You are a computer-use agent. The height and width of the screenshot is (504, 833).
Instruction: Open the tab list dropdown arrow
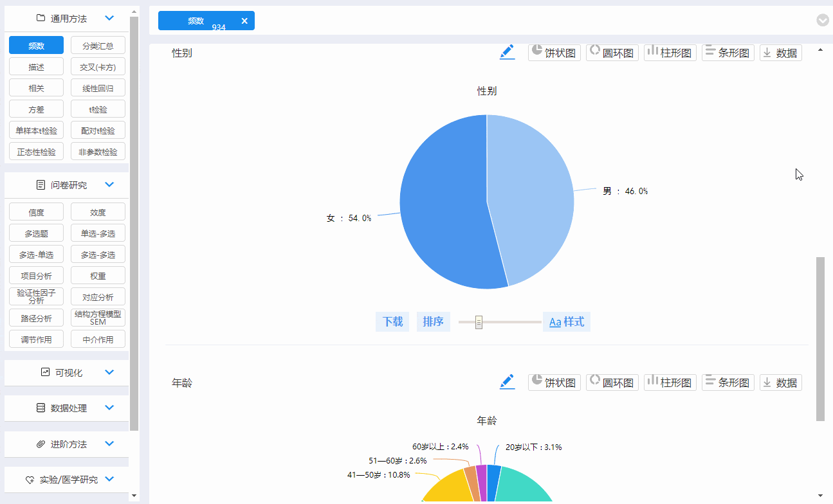pos(823,20)
